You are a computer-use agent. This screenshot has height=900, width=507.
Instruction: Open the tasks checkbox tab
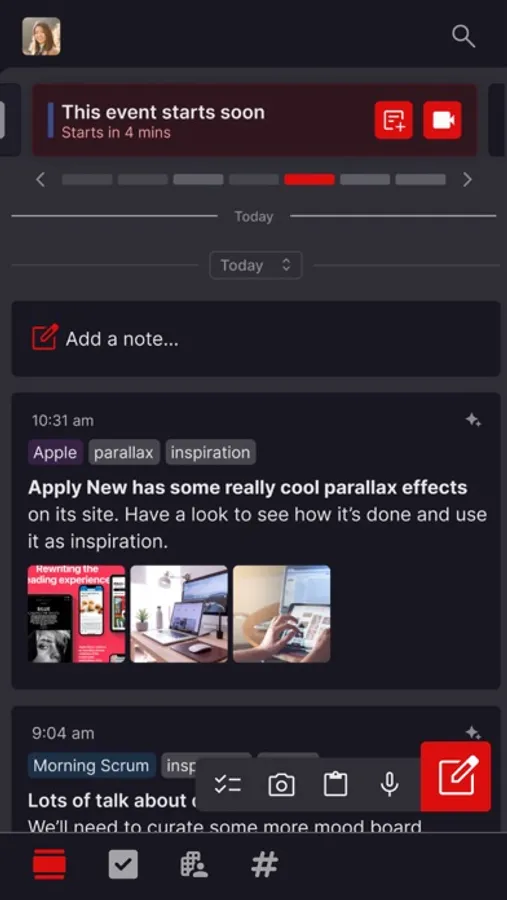pyautogui.click(x=123, y=865)
